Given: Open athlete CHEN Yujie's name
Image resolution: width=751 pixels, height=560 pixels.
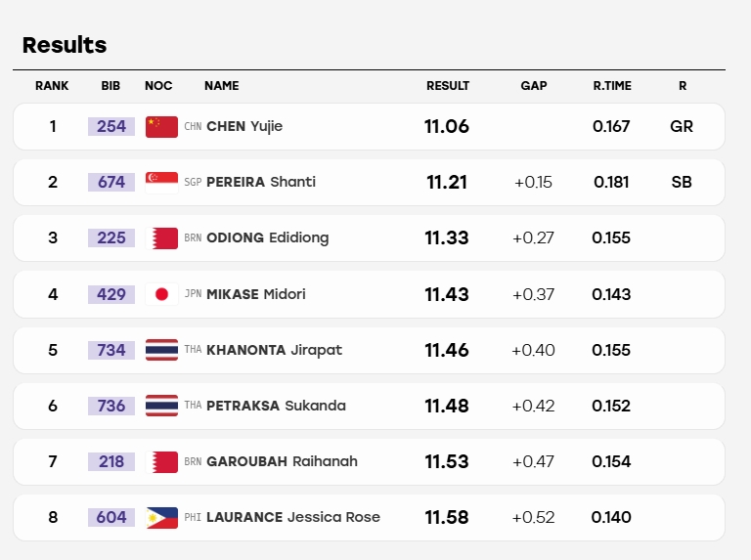Looking at the screenshot, I should pyautogui.click(x=244, y=126).
